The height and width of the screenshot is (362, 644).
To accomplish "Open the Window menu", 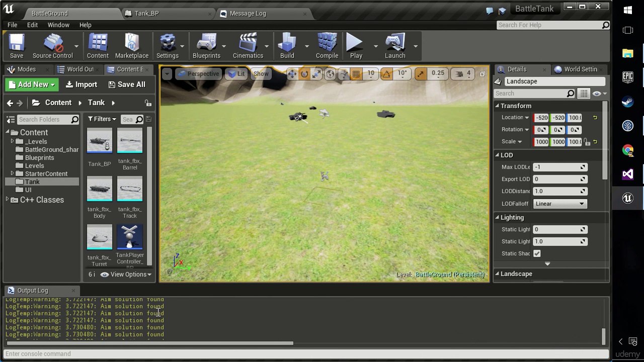I will (58, 25).
